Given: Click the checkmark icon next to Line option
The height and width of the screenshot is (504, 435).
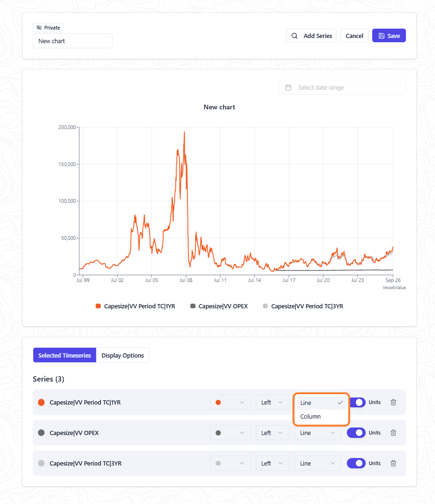Looking at the screenshot, I should [340, 403].
